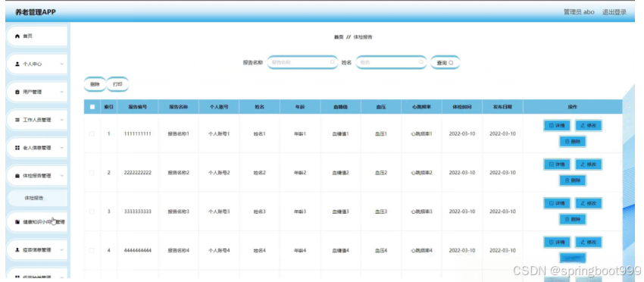The width and height of the screenshot is (644, 282).
Task: Click 管理员 abo in the top bar
Action: [579, 12]
